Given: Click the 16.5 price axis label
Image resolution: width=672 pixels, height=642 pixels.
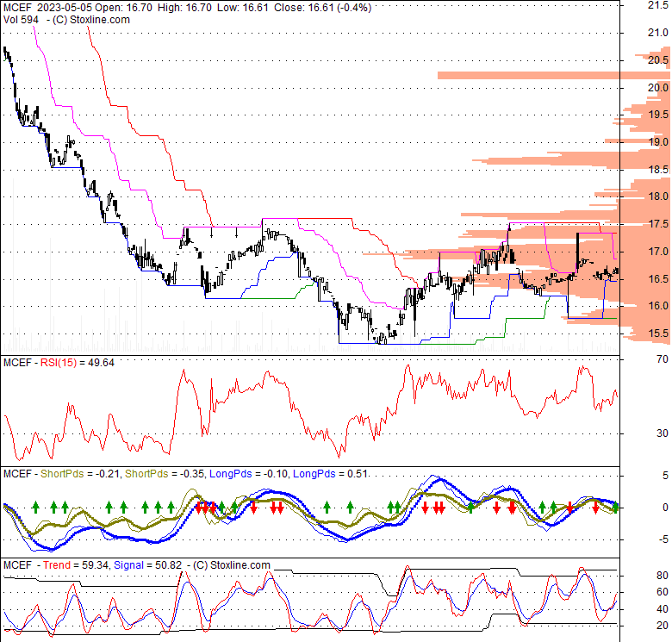Looking at the screenshot, I should click(x=658, y=278).
